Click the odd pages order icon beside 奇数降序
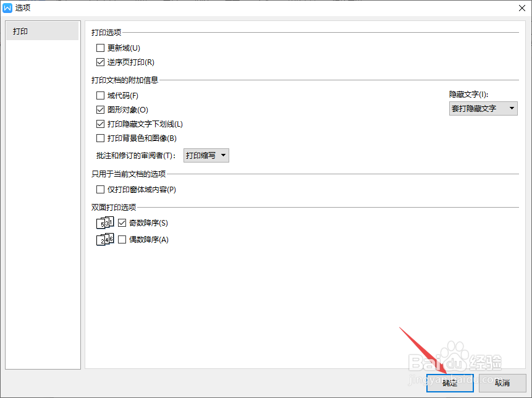 [105, 222]
